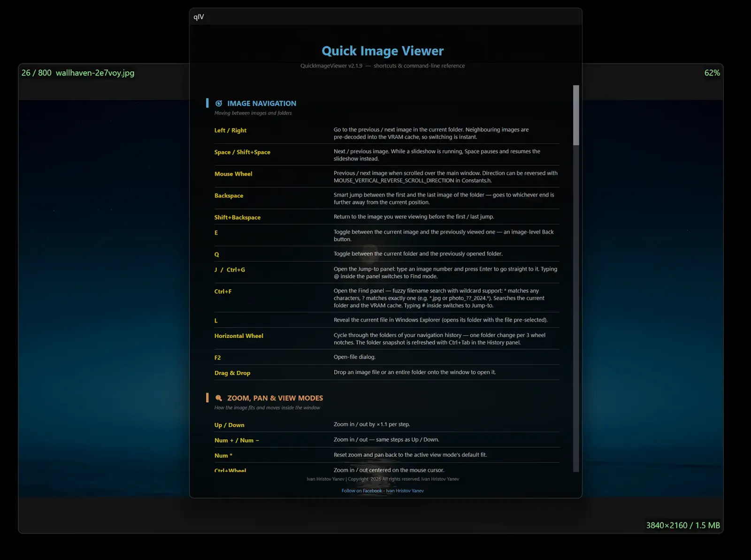Click the Open-file dialog description text

[354, 357]
